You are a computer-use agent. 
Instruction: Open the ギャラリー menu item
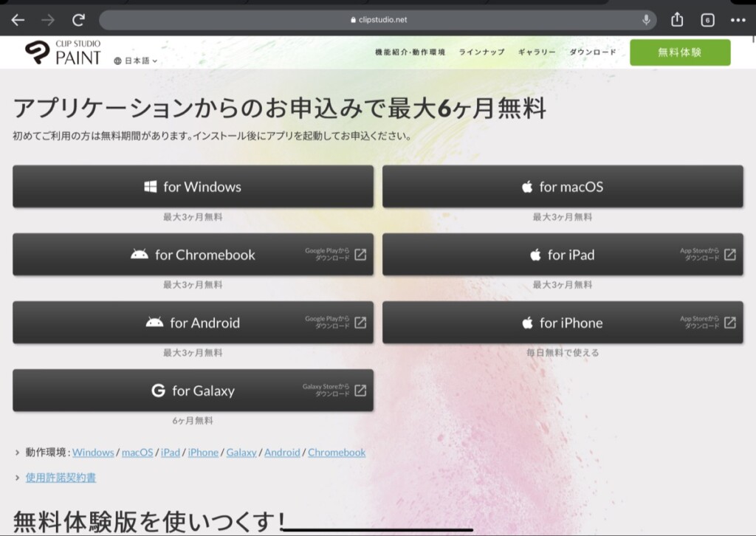[x=537, y=52]
